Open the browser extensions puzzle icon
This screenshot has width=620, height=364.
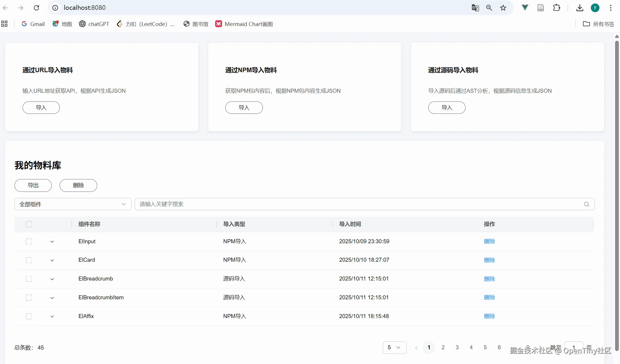(x=556, y=8)
